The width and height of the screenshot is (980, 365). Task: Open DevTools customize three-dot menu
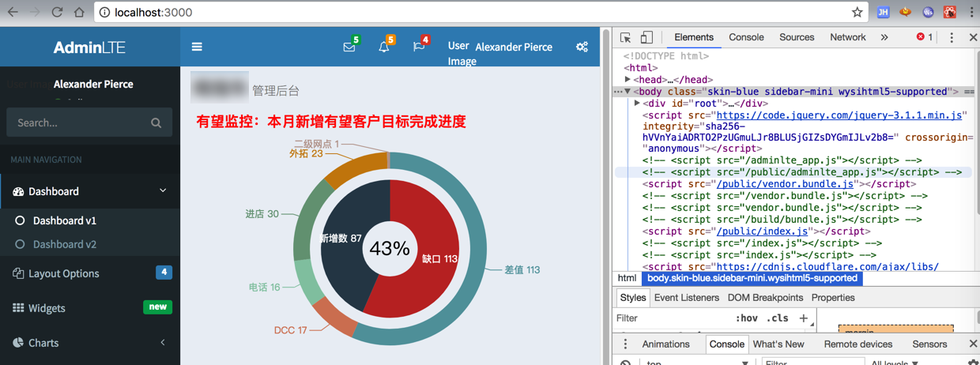(x=952, y=37)
